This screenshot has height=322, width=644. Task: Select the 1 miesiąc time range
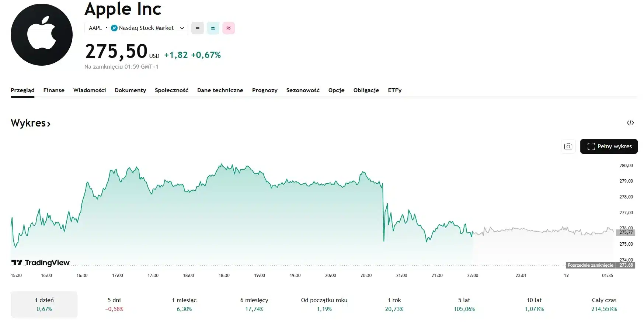point(184,304)
